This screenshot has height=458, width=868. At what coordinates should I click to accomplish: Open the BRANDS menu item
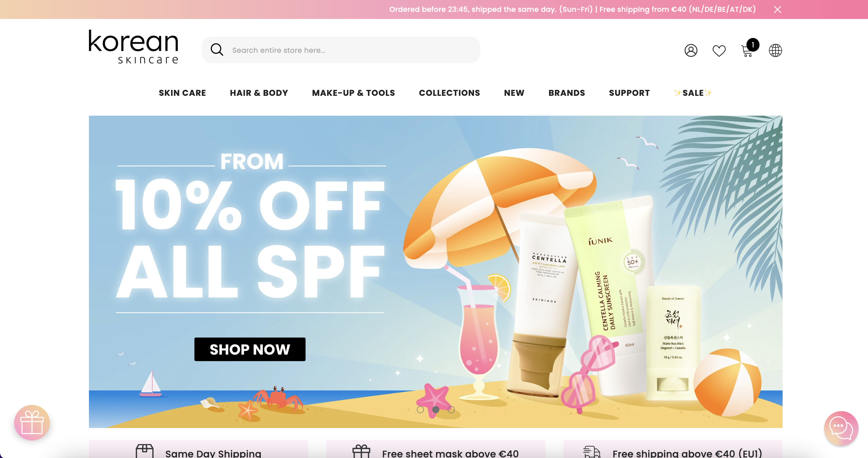click(x=567, y=93)
